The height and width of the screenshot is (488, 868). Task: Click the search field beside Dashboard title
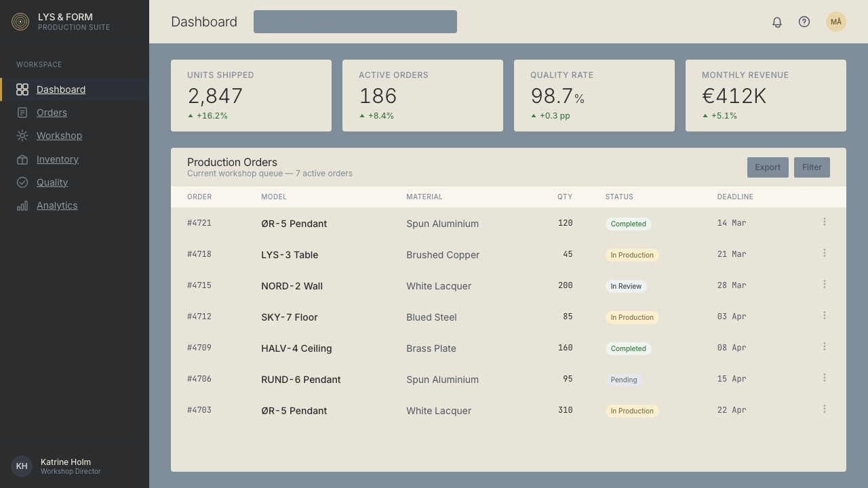(355, 22)
